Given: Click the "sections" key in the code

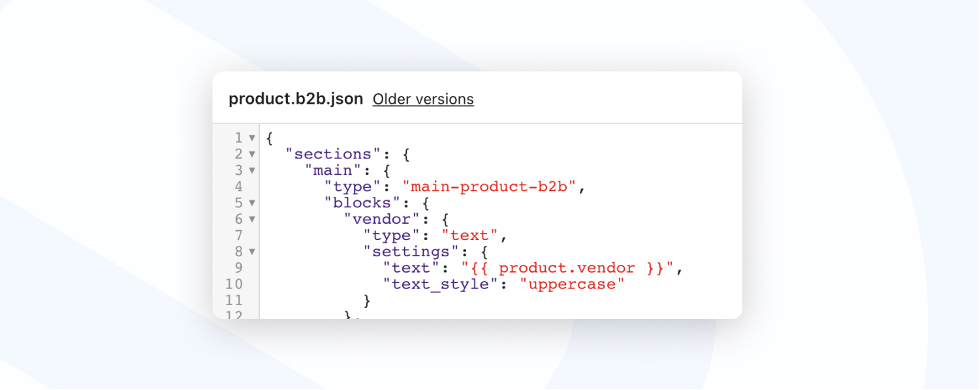Looking at the screenshot, I should [x=333, y=155].
